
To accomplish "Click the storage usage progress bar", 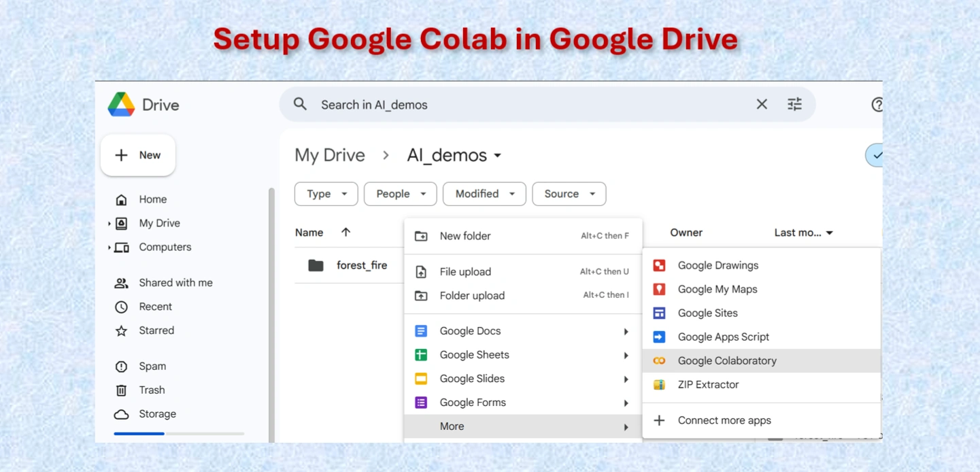I will pyautogui.click(x=179, y=433).
